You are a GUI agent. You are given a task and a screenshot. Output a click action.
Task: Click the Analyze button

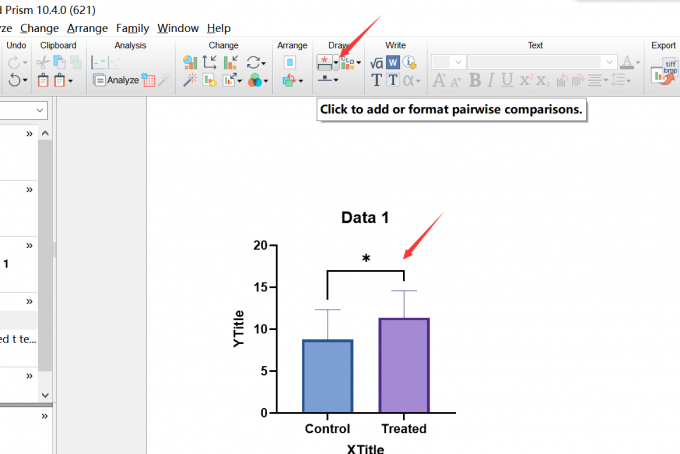pos(116,80)
